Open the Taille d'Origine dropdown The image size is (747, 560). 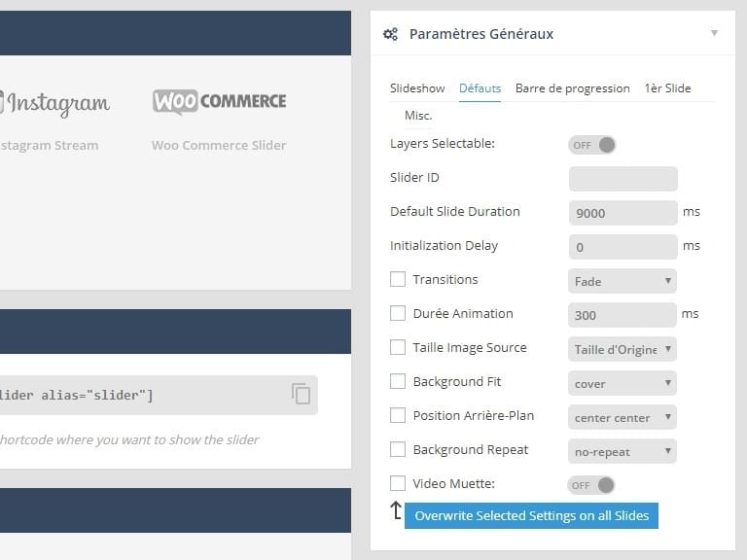[x=622, y=349]
